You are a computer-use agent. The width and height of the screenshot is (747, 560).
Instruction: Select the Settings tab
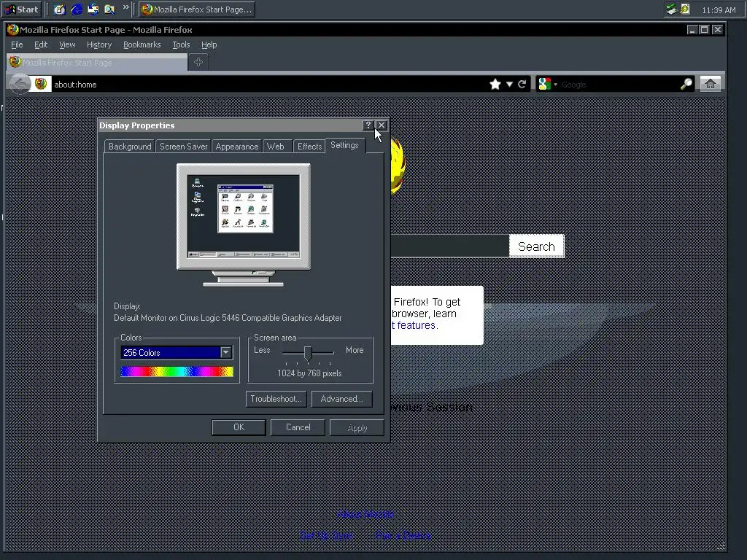click(x=344, y=145)
